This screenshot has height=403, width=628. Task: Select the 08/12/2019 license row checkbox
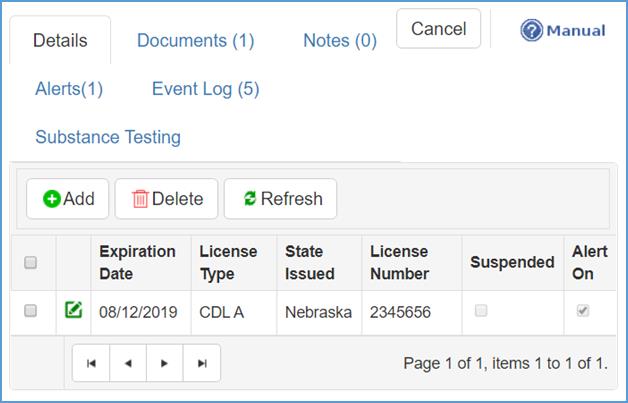[31, 311]
